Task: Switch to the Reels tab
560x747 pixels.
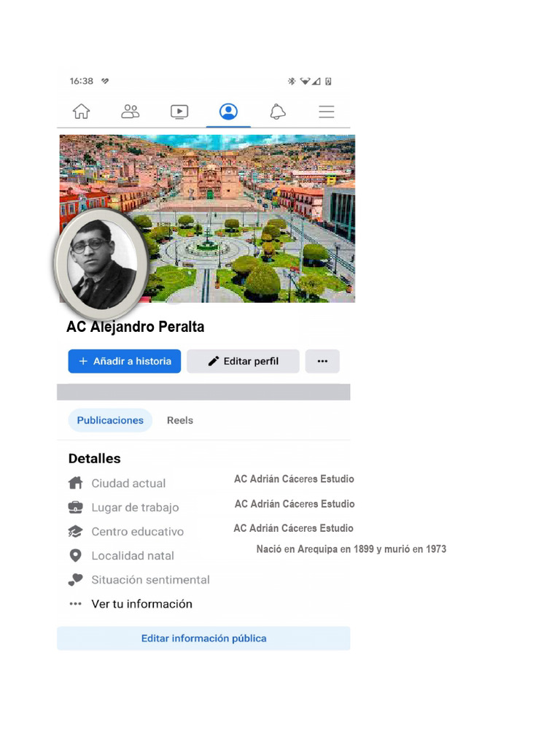Action: (180, 420)
